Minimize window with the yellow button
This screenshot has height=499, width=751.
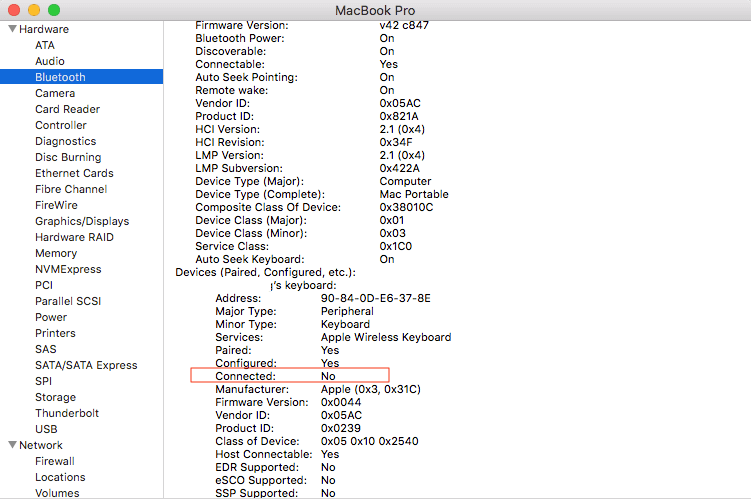pos(34,10)
